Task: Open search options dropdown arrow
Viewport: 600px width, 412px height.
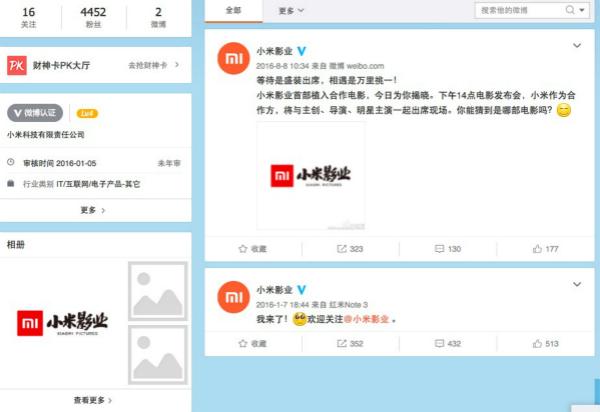Action: [x=582, y=10]
